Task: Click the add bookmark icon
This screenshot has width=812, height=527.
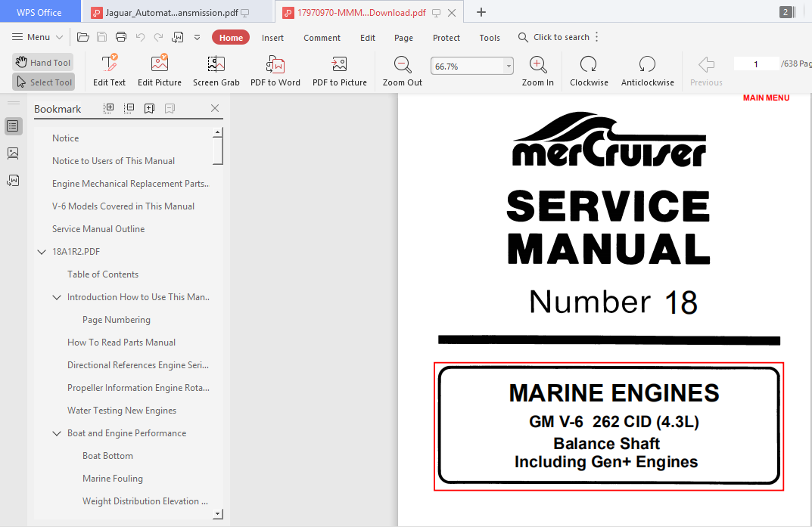Action: pyautogui.click(x=150, y=108)
